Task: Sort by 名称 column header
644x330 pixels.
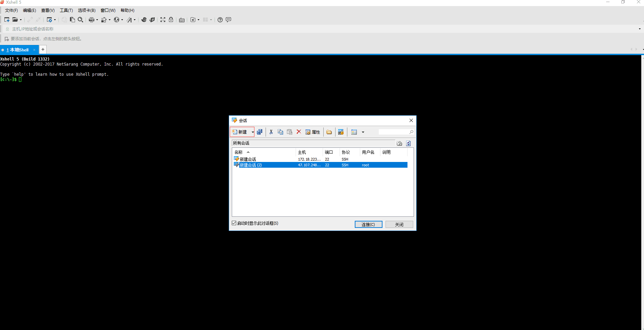Action: pyautogui.click(x=264, y=152)
